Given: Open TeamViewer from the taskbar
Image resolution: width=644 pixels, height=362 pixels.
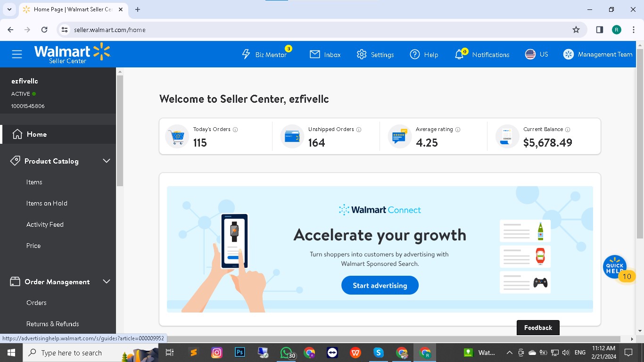Looking at the screenshot, I should click(332, 353).
